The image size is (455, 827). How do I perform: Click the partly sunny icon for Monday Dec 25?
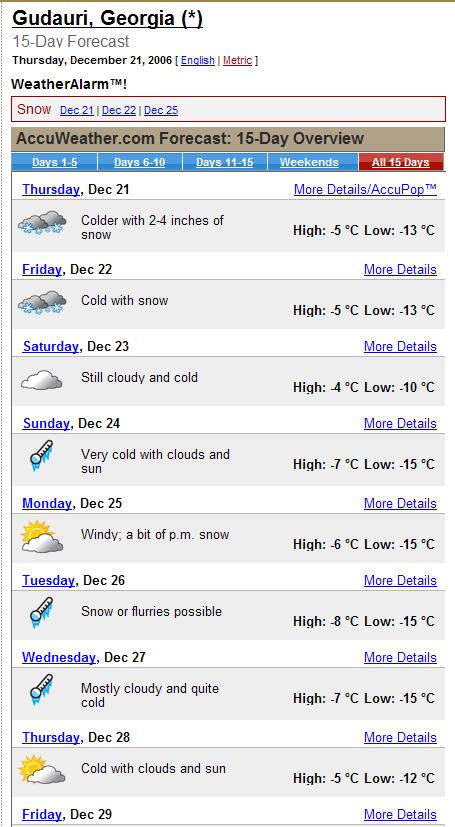(42, 536)
